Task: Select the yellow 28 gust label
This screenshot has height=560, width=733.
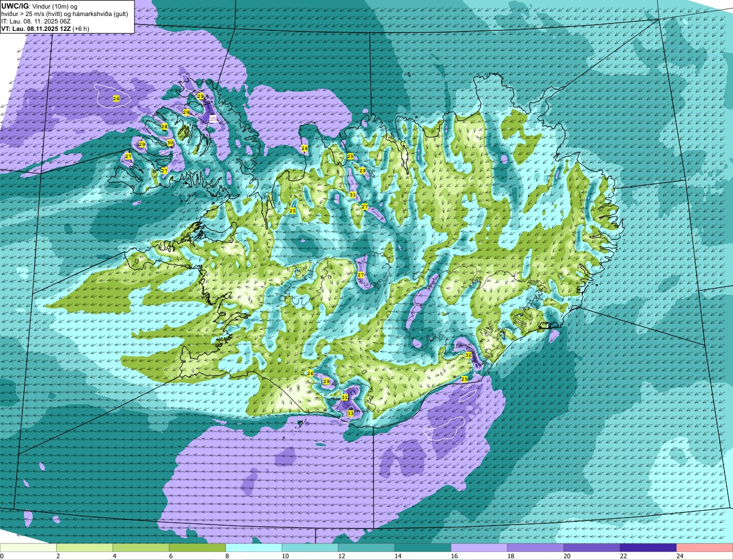Action: 164,127
